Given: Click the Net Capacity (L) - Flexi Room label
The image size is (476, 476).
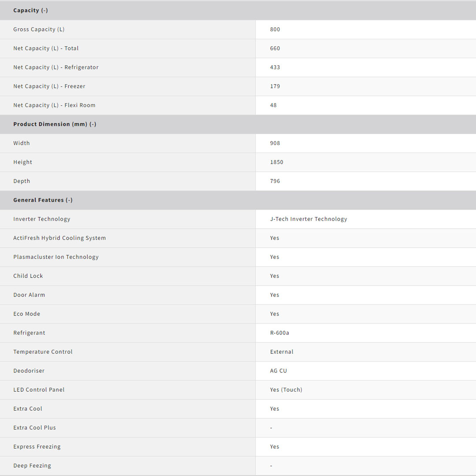Looking at the screenshot, I should click(x=54, y=105).
